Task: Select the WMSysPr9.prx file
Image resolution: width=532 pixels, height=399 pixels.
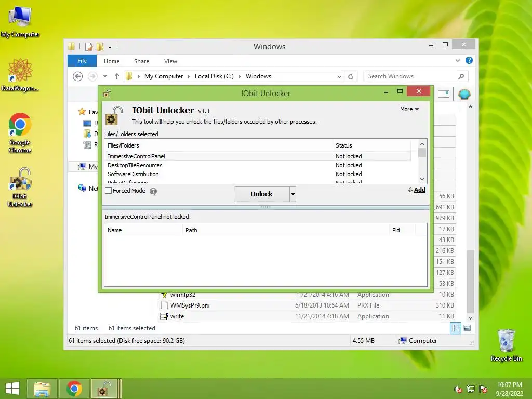Action: point(307,305)
